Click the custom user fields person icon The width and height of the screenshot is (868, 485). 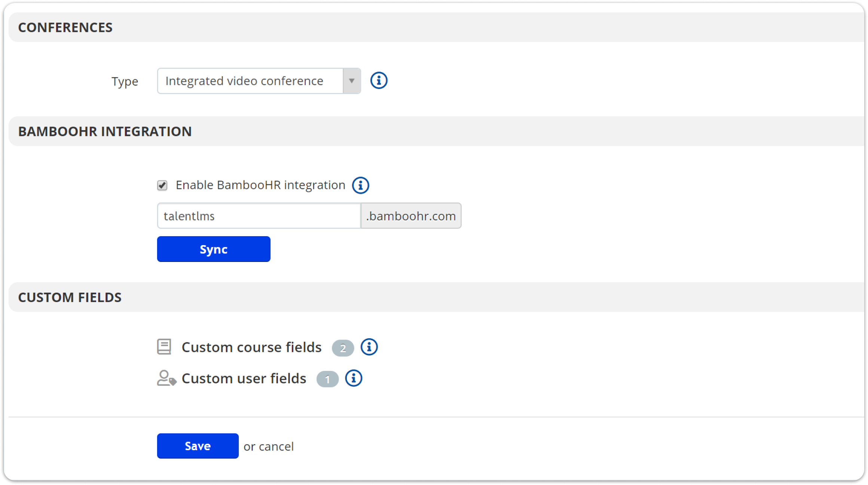pos(166,378)
